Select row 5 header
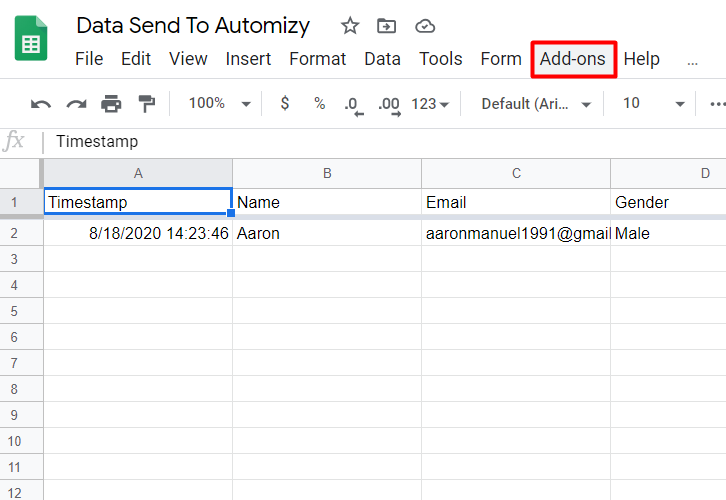 click(21, 311)
